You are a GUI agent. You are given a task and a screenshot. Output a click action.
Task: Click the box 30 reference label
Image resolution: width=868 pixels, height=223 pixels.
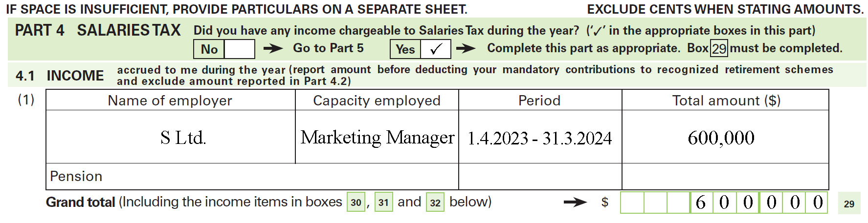pyautogui.click(x=356, y=203)
